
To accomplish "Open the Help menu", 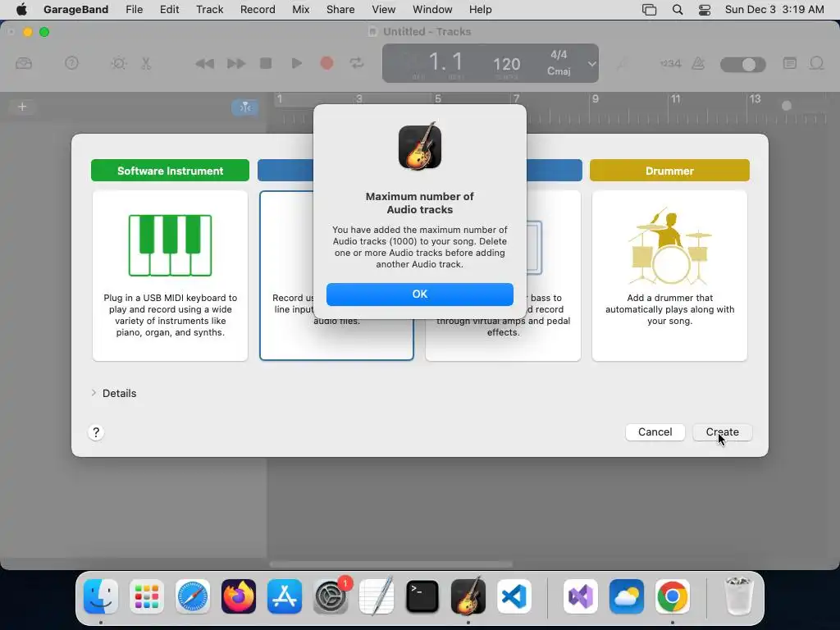I will (x=480, y=9).
